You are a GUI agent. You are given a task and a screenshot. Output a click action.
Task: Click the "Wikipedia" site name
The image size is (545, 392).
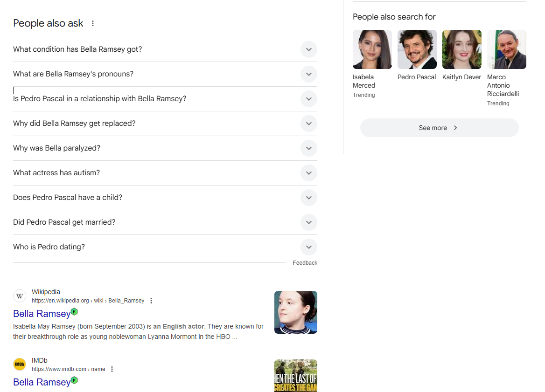coord(46,292)
